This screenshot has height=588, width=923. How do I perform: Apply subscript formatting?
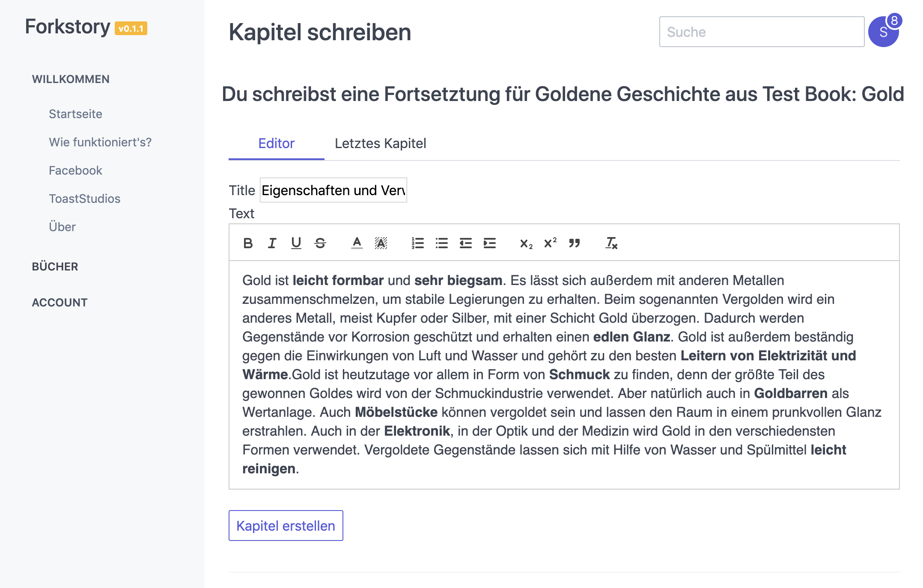click(x=526, y=243)
